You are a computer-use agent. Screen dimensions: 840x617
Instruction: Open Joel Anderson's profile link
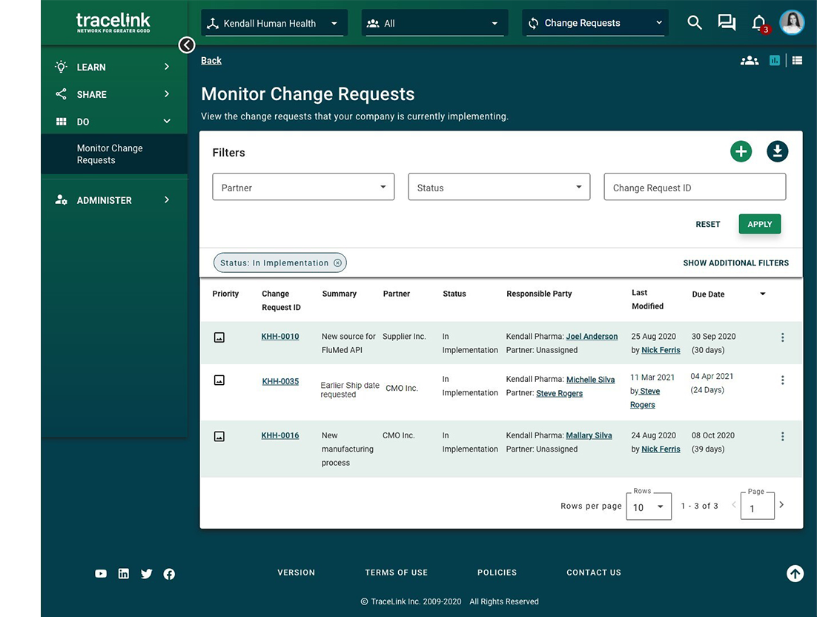tap(592, 337)
